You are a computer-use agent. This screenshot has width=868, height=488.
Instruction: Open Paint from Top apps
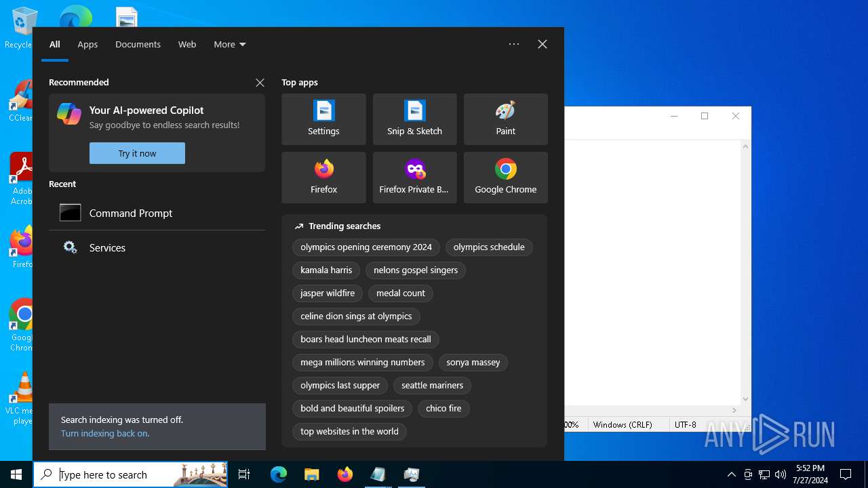(505, 119)
